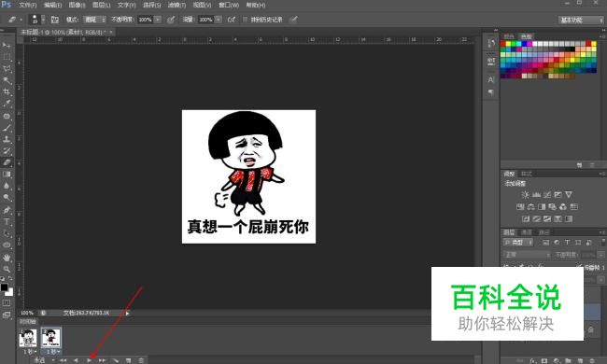607x364 pixels.
Task: Click the foreground color swatch
Action: [x=4, y=287]
